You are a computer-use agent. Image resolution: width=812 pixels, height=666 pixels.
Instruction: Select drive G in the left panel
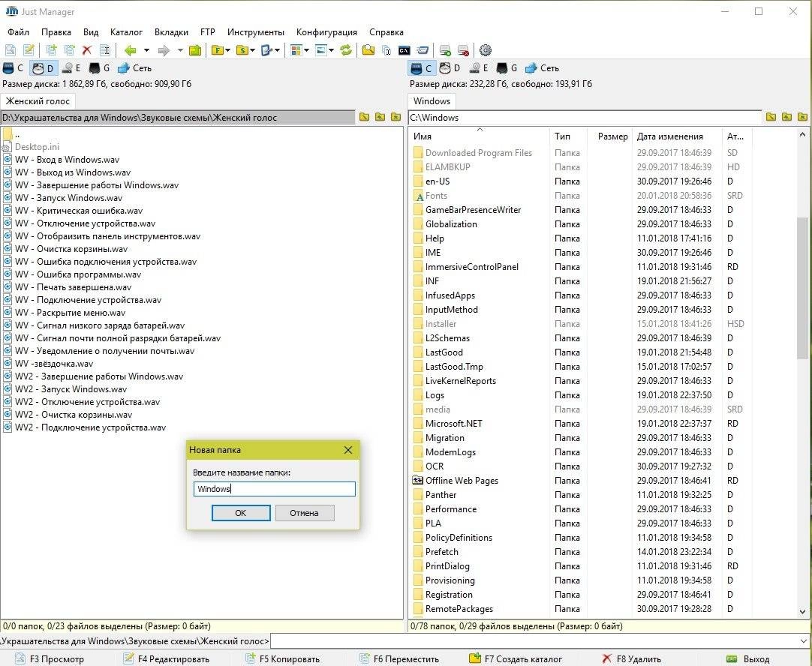coord(100,67)
